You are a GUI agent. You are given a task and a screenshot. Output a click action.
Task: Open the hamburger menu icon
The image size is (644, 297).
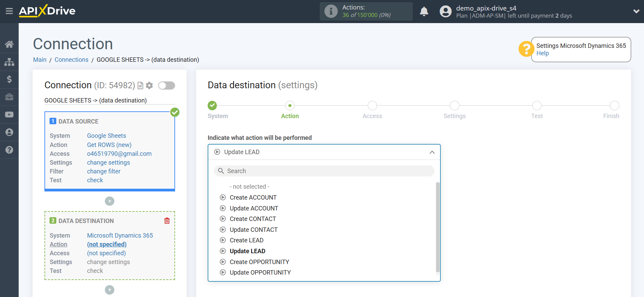(x=9, y=11)
